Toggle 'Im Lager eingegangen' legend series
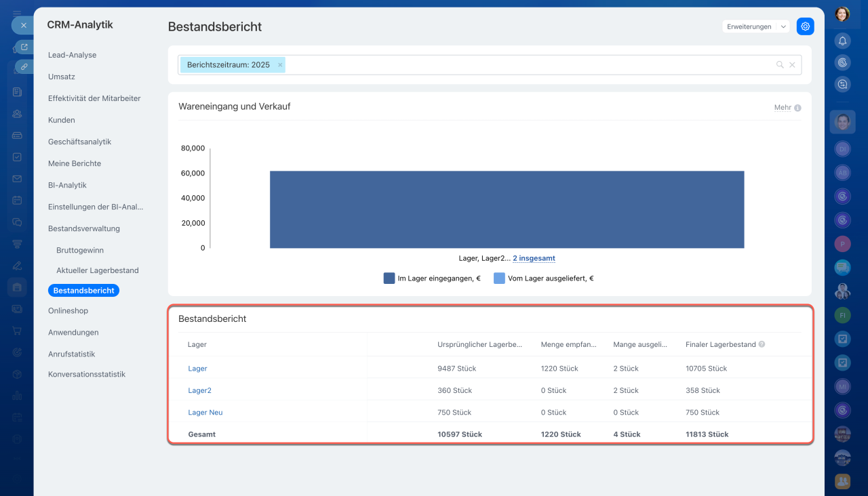The height and width of the screenshot is (496, 868). pos(432,278)
